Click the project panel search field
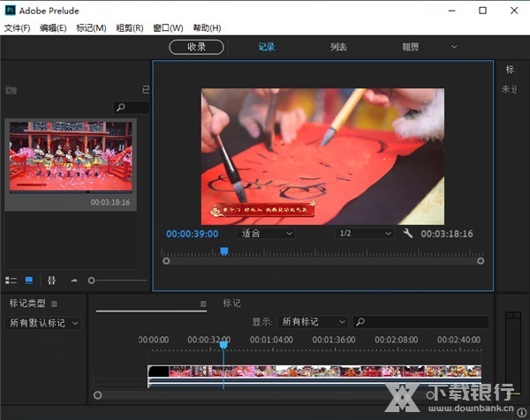The height and width of the screenshot is (420, 530). click(131, 108)
